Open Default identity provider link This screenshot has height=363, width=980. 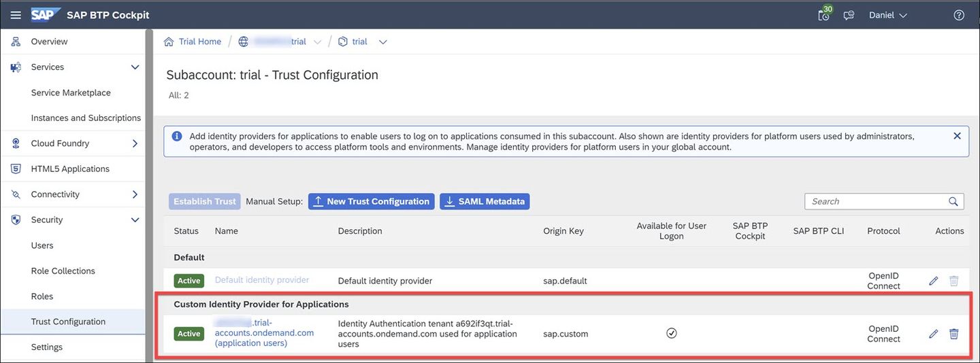coord(262,280)
